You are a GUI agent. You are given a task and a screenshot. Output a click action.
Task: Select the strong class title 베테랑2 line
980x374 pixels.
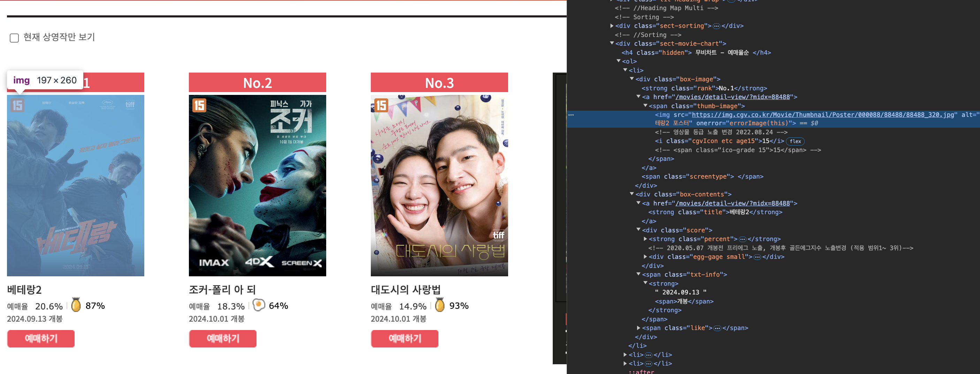pyautogui.click(x=715, y=212)
